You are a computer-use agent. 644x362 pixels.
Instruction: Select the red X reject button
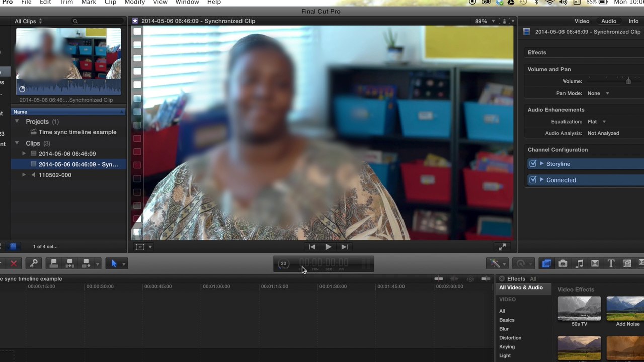[14, 263]
